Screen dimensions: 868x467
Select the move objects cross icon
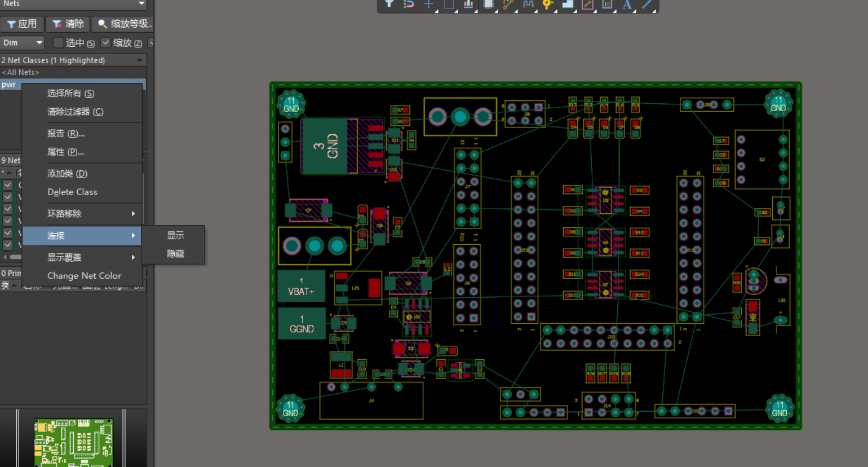[x=429, y=4]
